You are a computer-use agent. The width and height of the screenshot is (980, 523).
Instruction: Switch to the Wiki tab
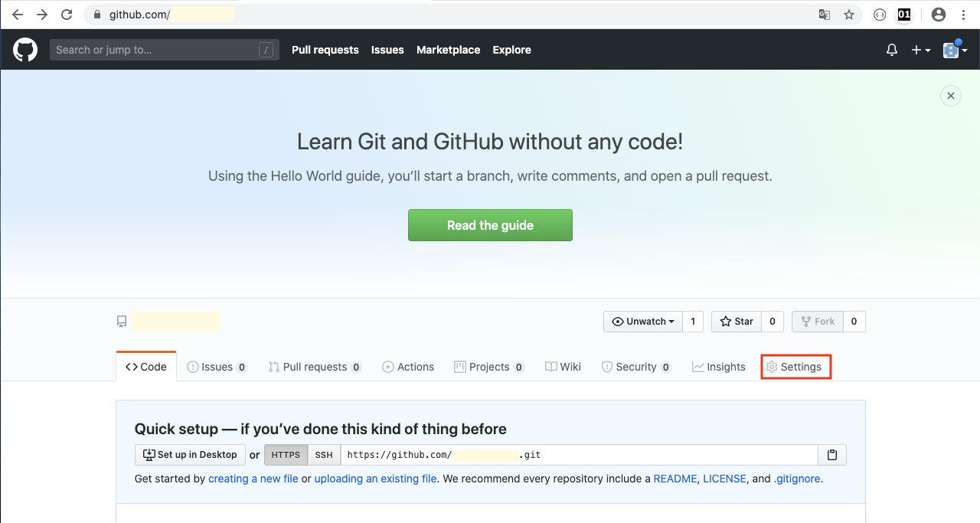tap(563, 367)
